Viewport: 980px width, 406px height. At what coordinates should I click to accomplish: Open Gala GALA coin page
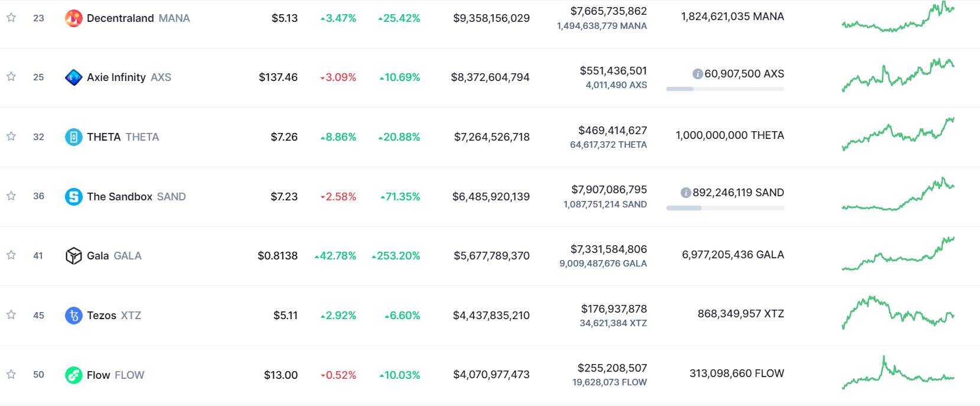(x=114, y=256)
